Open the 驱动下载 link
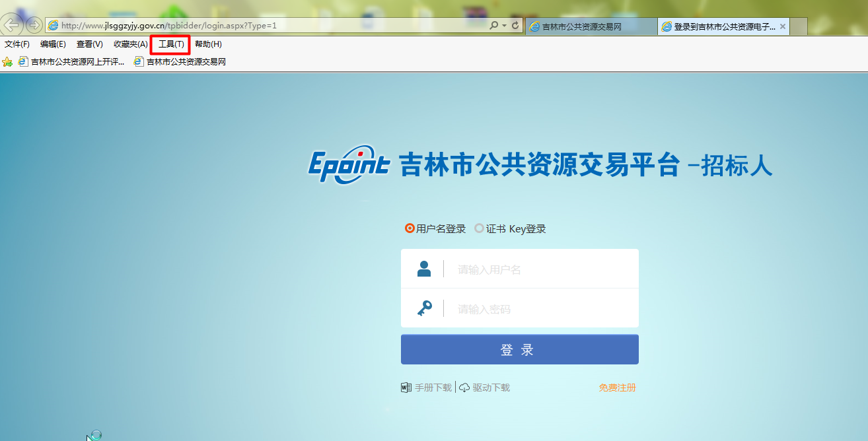This screenshot has width=868, height=441. pyautogui.click(x=485, y=388)
